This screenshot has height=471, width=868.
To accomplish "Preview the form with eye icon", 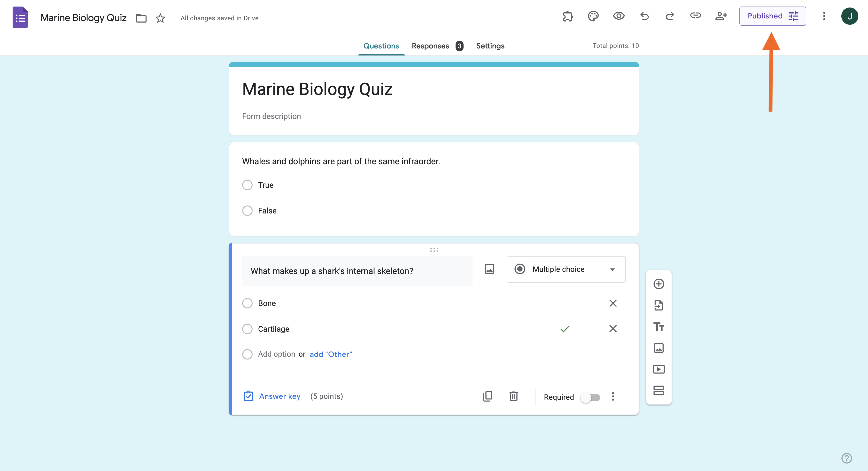I will tap(619, 16).
